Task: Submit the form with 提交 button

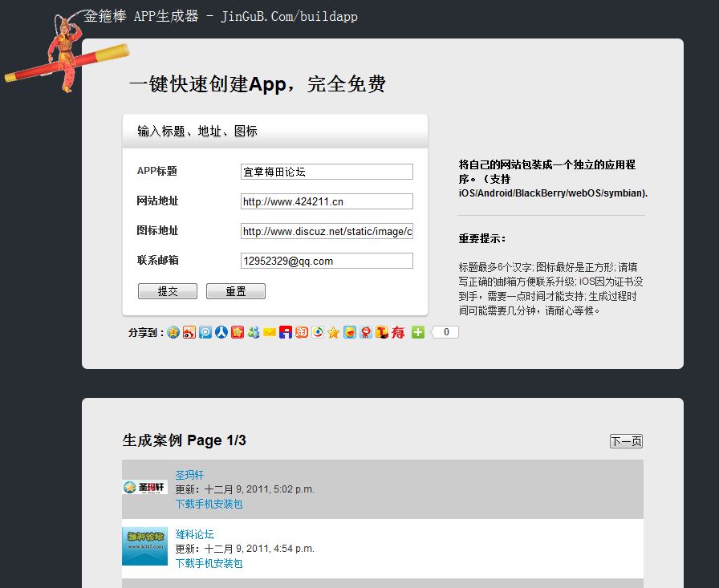Action: click(168, 291)
